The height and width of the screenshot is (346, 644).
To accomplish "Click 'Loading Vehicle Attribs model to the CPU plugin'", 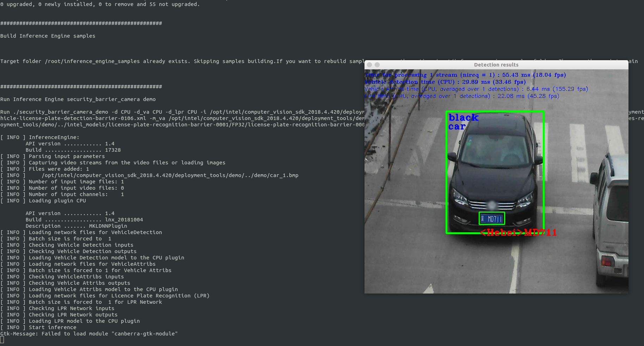I will pos(89,289).
